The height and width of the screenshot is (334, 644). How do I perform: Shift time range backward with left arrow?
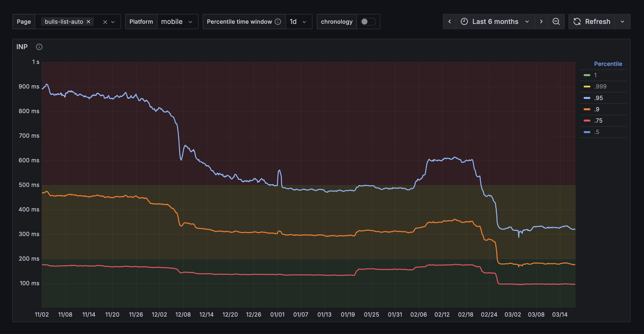(449, 22)
